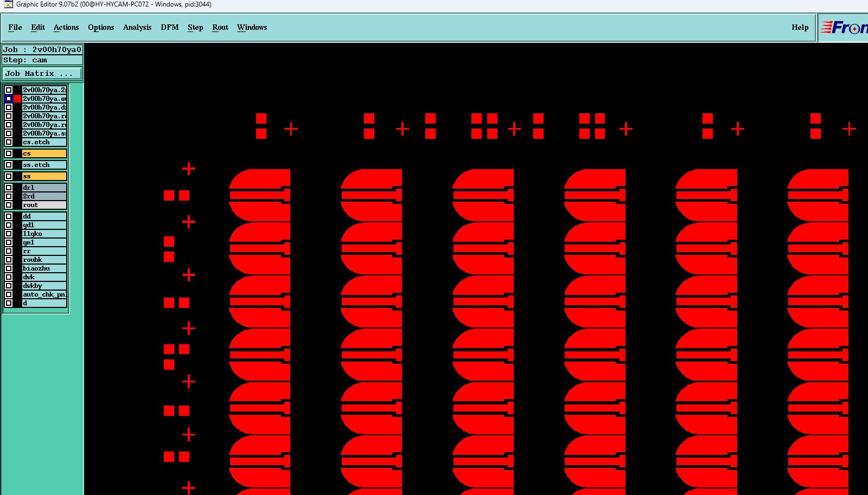Select the drl layer name

click(x=44, y=188)
